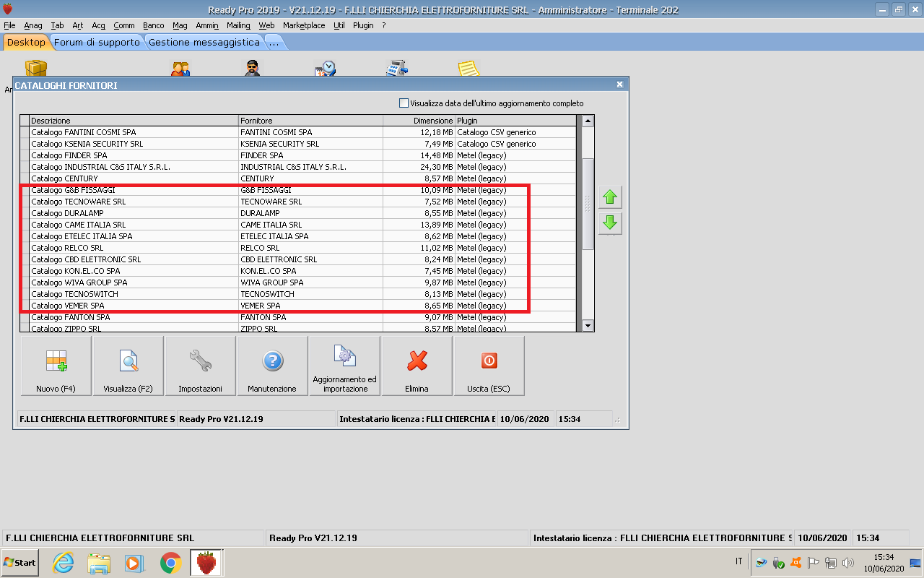
Task: Move the catalog down with the green arrow
Action: click(x=610, y=223)
